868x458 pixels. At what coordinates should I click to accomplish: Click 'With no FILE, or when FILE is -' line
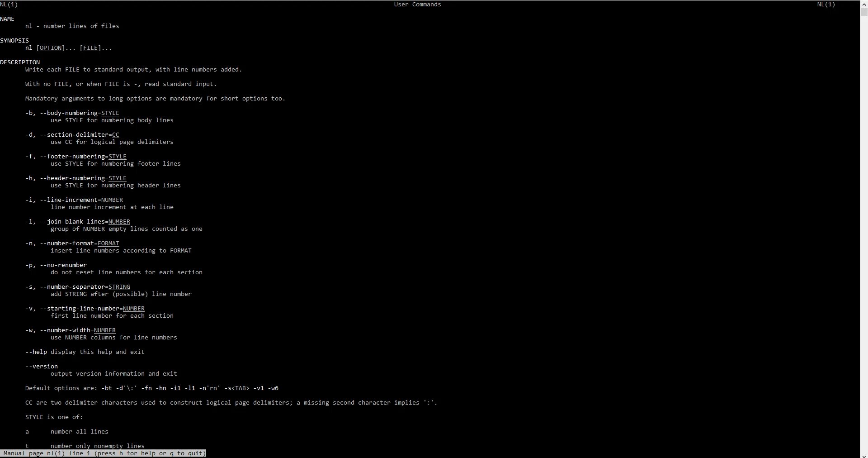[x=121, y=84]
